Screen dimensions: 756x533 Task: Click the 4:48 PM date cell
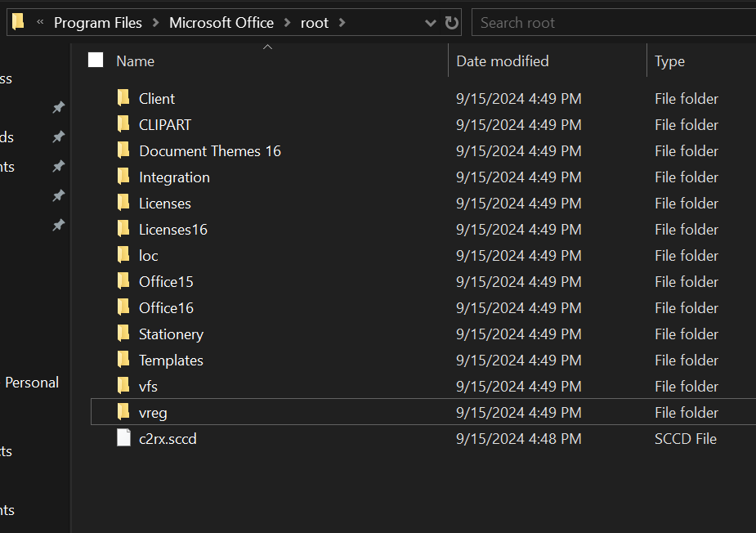pyautogui.click(x=518, y=439)
